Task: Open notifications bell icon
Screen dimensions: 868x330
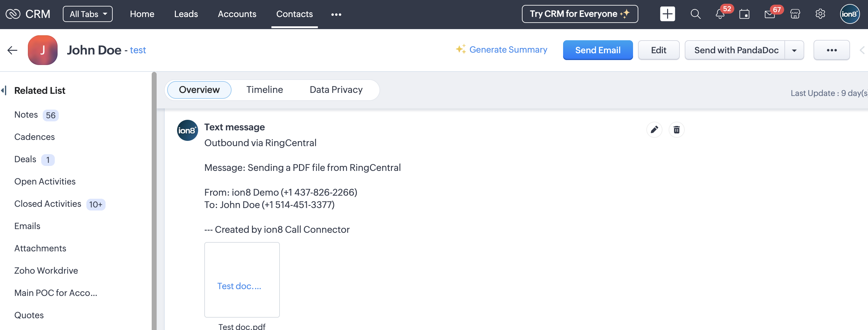Action: tap(720, 14)
